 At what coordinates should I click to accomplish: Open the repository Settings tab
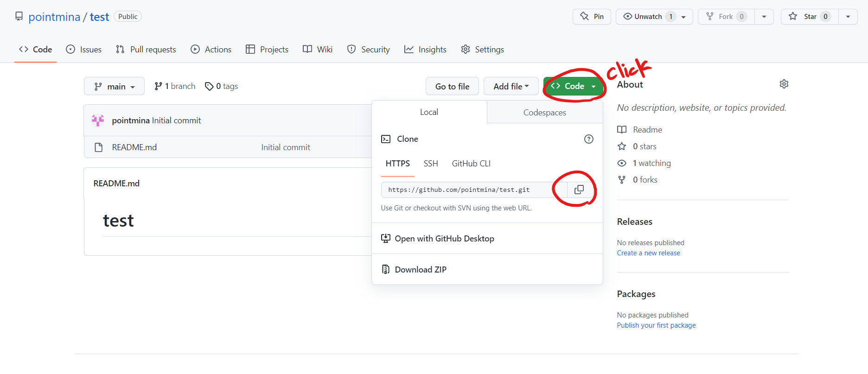[x=482, y=50]
